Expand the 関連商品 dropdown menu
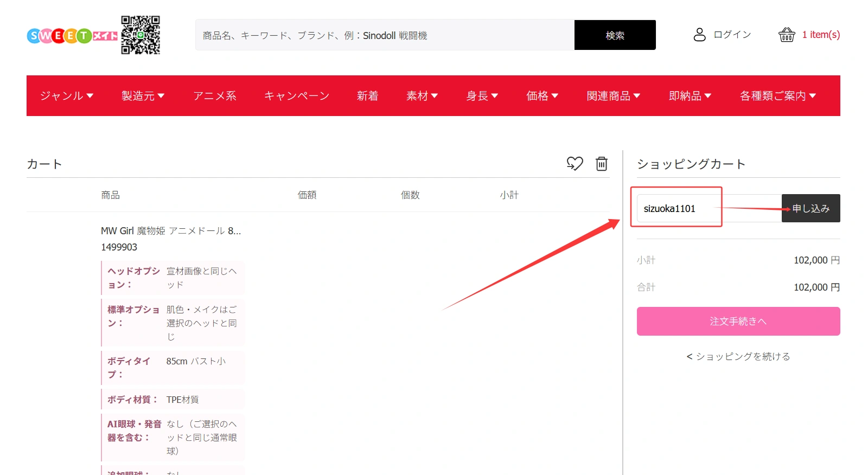The image size is (868, 475). (x=614, y=96)
